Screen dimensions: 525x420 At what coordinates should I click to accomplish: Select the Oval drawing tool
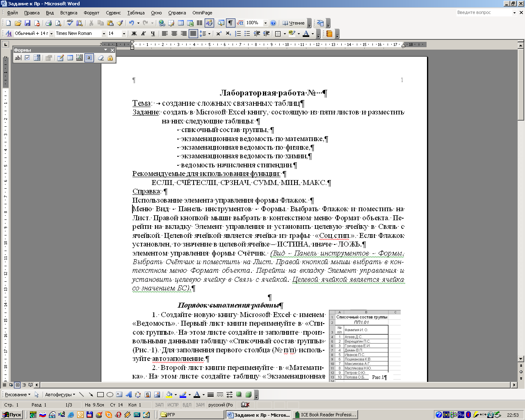(x=110, y=395)
